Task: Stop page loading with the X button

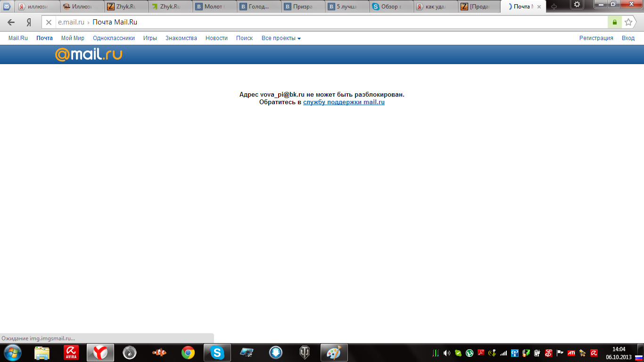Action: (x=49, y=22)
